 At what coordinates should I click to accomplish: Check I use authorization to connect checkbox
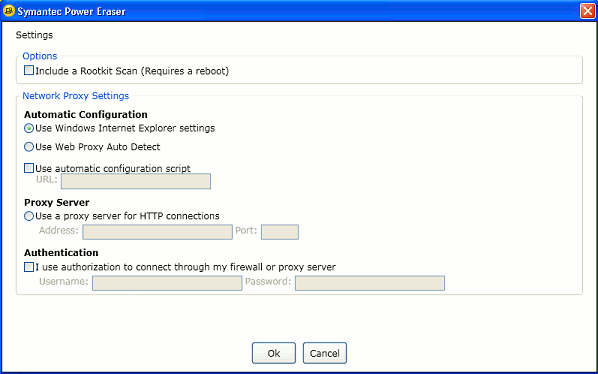point(29,267)
